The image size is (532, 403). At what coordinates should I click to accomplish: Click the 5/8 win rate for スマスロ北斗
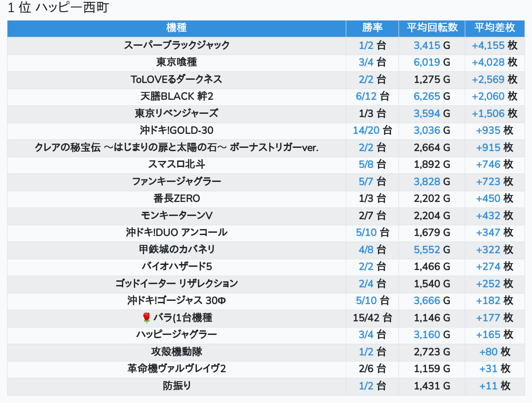366,165
